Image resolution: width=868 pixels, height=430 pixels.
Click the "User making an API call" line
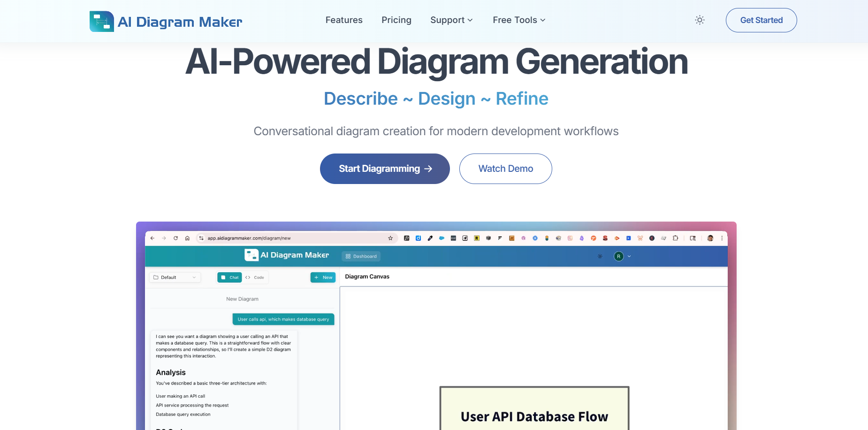pos(181,396)
